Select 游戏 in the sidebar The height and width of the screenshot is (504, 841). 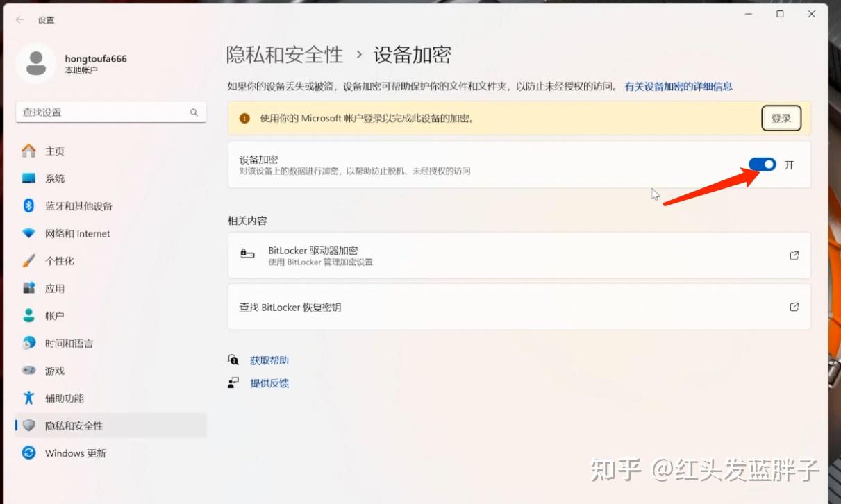[x=111, y=371]
